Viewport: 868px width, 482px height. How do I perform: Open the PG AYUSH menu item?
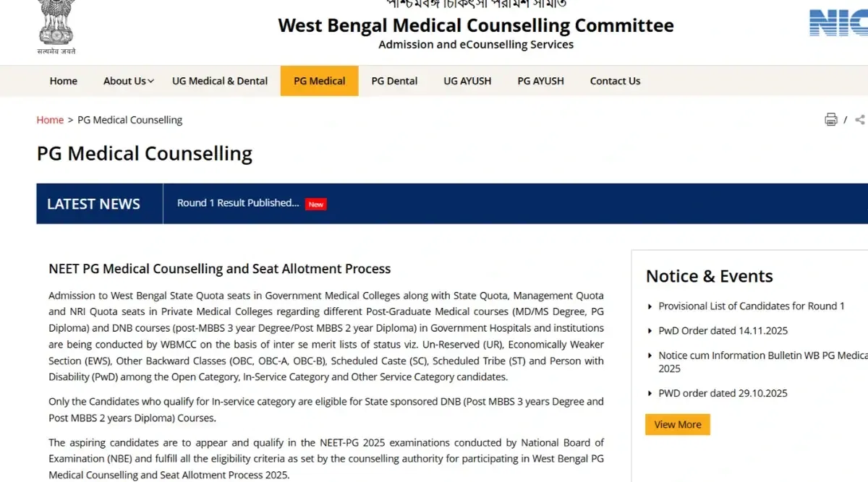[x=540, y=81]
